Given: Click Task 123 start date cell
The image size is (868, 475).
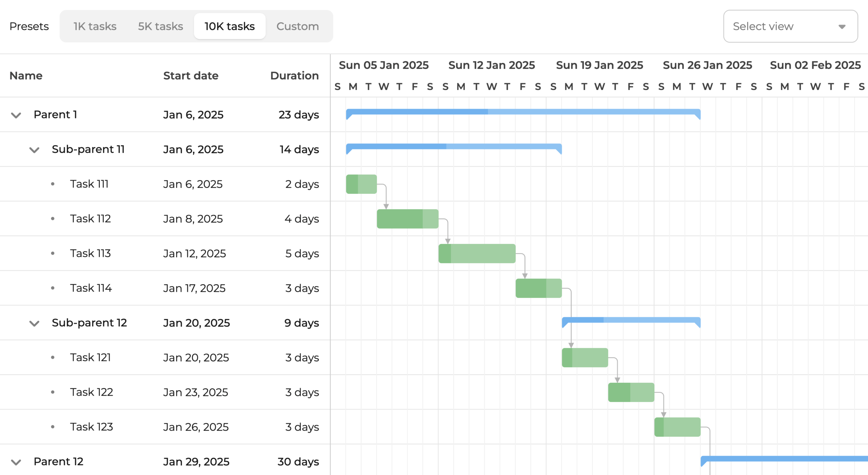Looking at the screenshot, I should [x=196, y=427].
